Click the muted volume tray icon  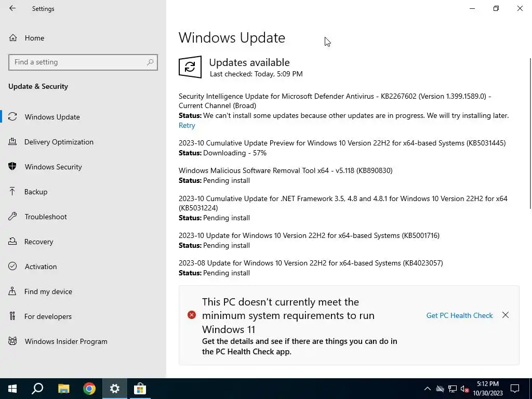pos(465,389)
